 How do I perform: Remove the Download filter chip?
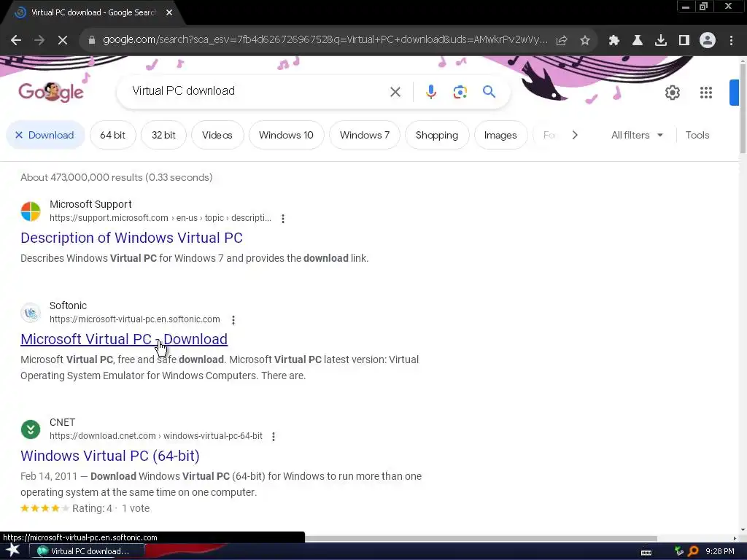pyautogui.click(x=45, y=135)
